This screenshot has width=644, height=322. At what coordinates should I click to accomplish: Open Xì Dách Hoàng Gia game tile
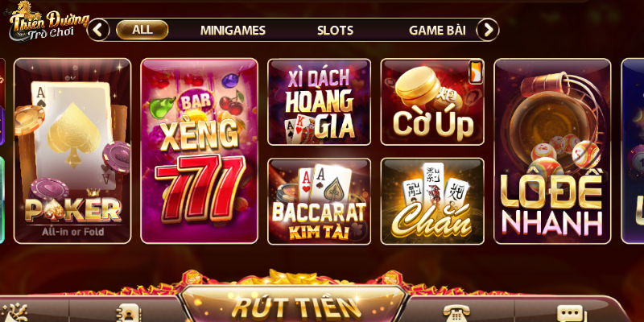click(319, 102)
